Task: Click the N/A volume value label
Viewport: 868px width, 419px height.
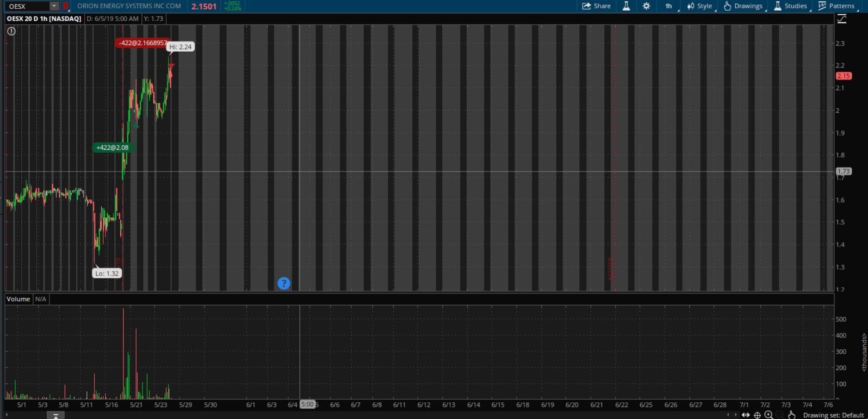Action: [41, 299]
